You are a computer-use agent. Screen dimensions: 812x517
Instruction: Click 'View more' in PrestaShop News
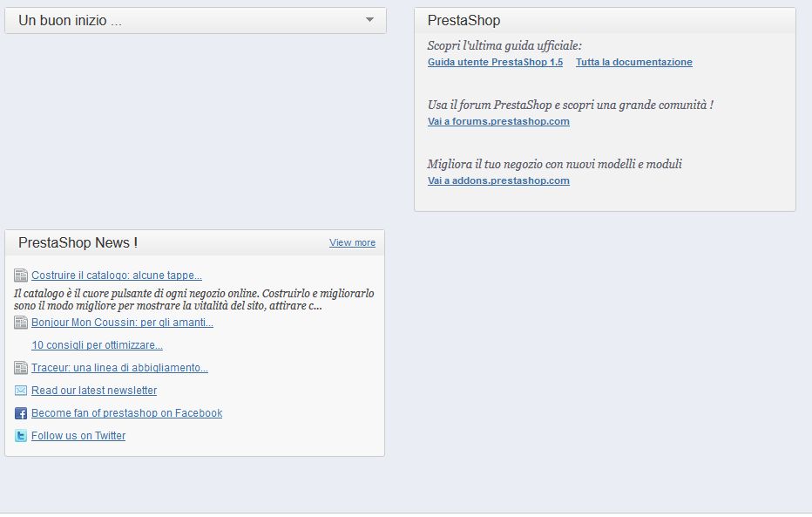tap(352, 242)
